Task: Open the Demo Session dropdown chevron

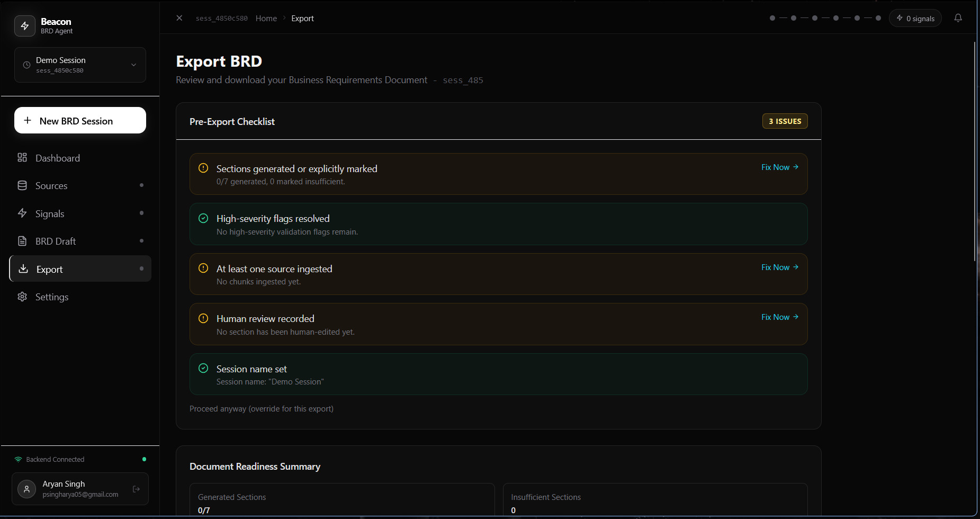Action: click(x=133, y=65)
